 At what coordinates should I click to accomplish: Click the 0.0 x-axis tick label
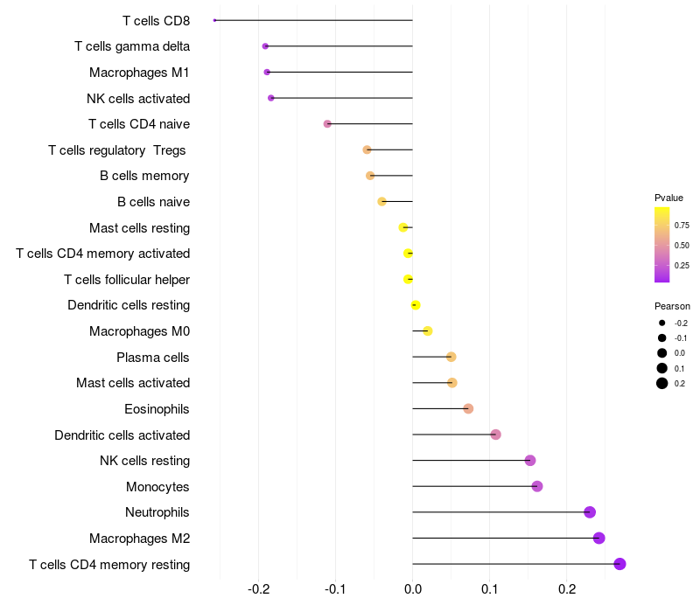[413, 588]
